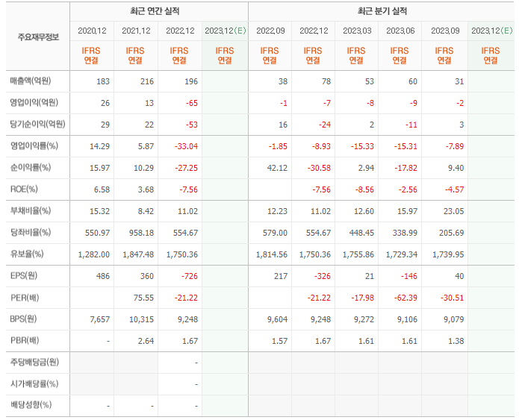Click the PER value 75.55

143,298
